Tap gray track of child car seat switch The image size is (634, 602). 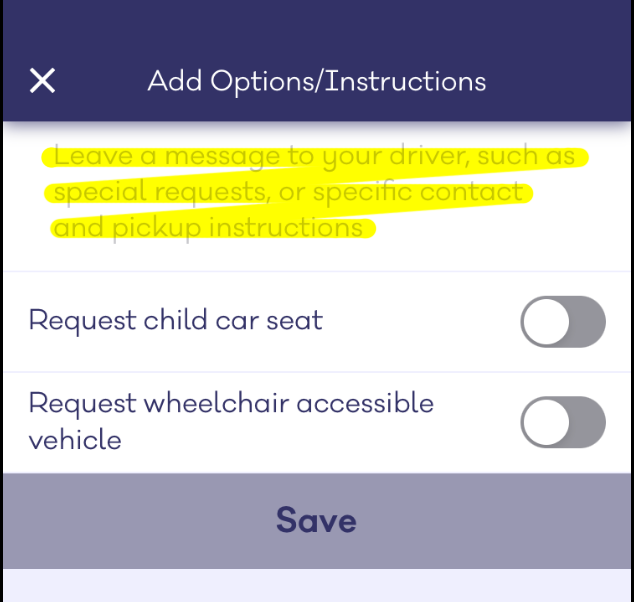(x=588, y=322)
